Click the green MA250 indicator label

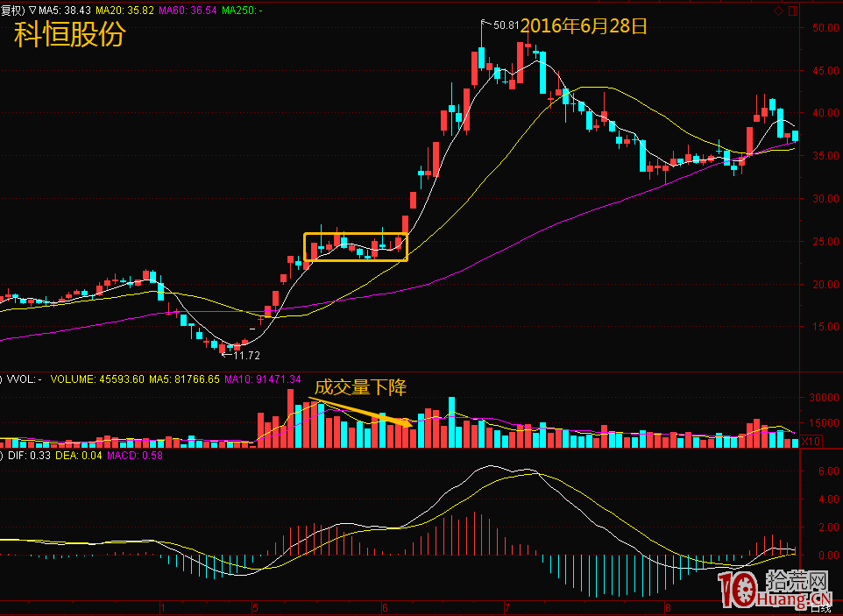point(242,11)
